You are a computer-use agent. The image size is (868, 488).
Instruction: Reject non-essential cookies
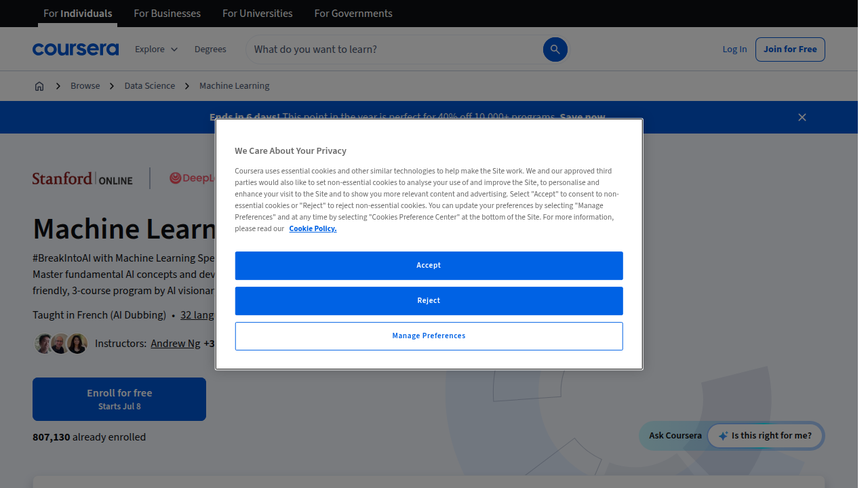(429, 301)
